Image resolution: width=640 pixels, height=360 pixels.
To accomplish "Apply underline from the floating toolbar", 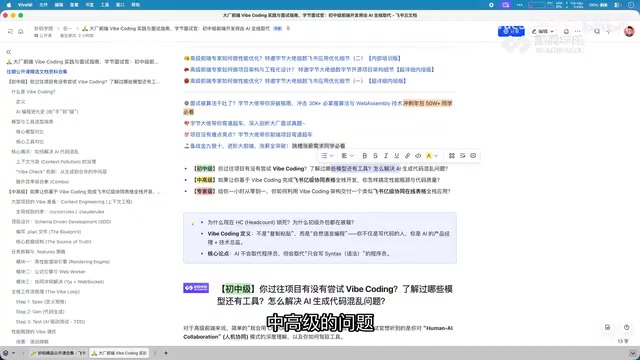I will click(396, 156).
